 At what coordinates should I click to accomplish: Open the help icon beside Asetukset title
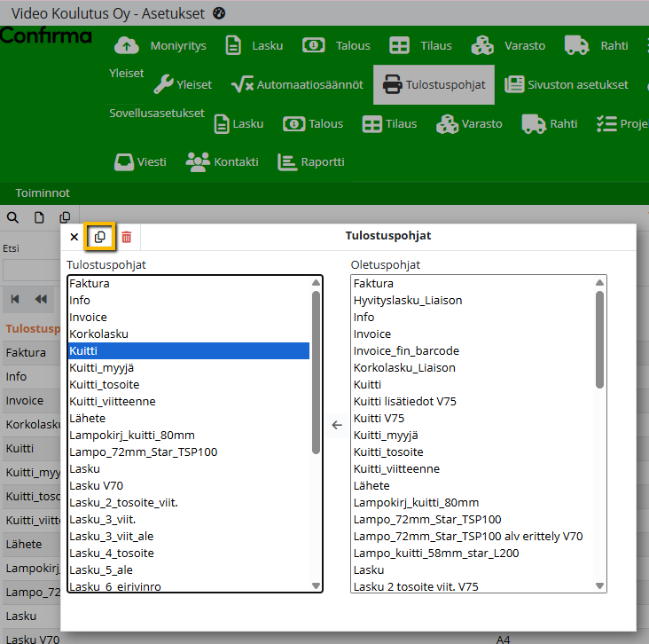pos(219,13)
